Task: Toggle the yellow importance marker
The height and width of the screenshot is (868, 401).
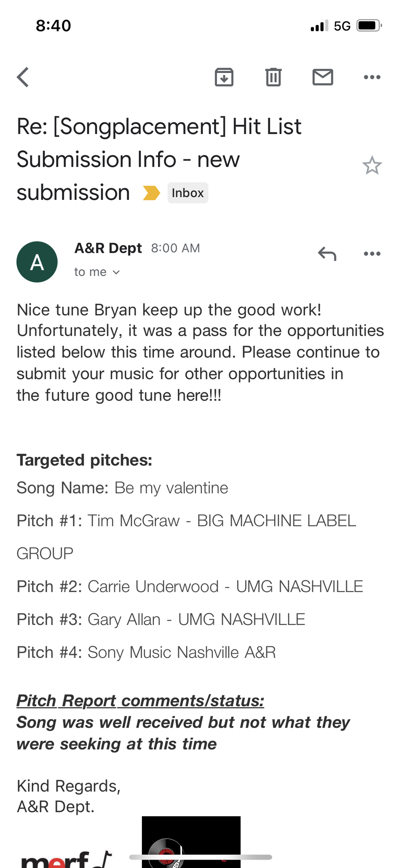Action: coord(152,193)
